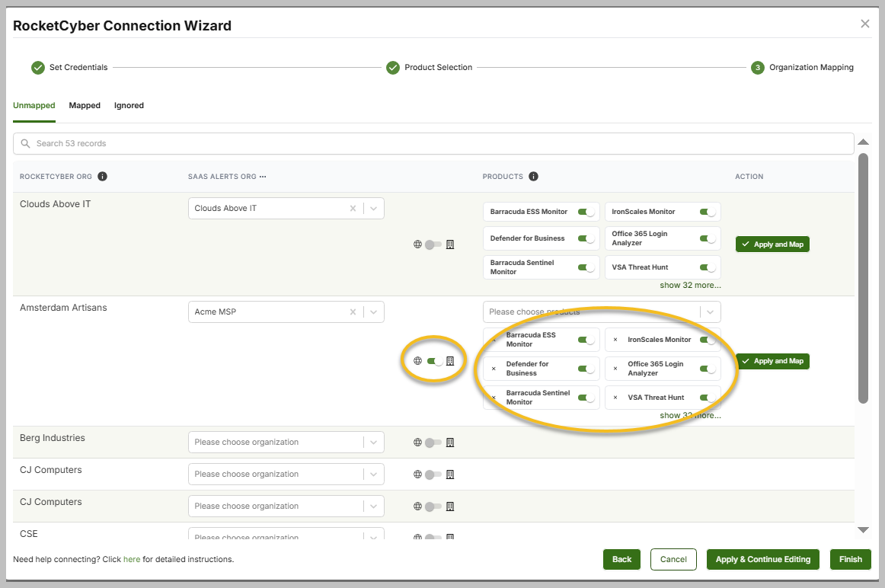The image size is (885, 588).
Task: Select the Berg Industries org name
Action: point(53,438)
